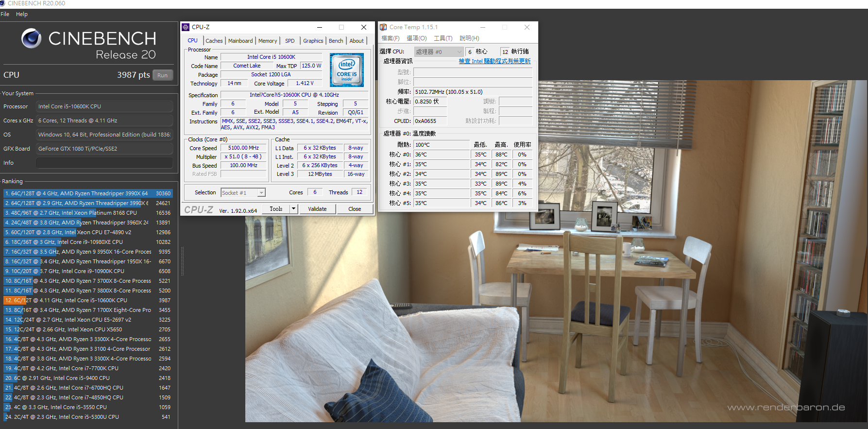Run the Cinebench CPU test
Image resolution: width=868 pixels, height=429 pixels.
163,75
